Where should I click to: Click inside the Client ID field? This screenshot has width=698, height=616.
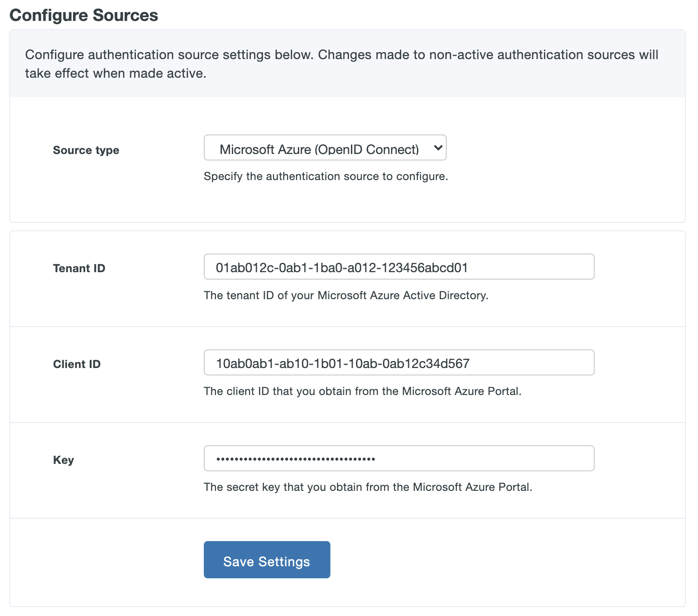click(x=398, y=362)
